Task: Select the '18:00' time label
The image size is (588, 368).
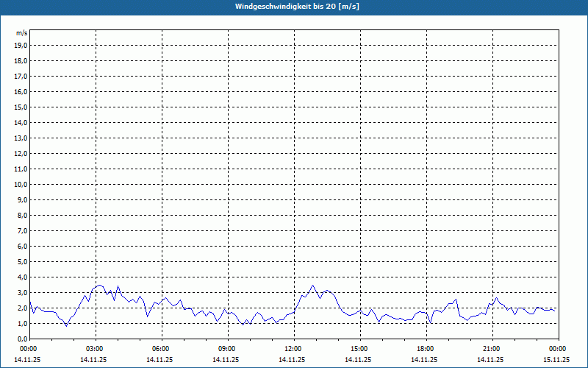Action: coord(427,349)
